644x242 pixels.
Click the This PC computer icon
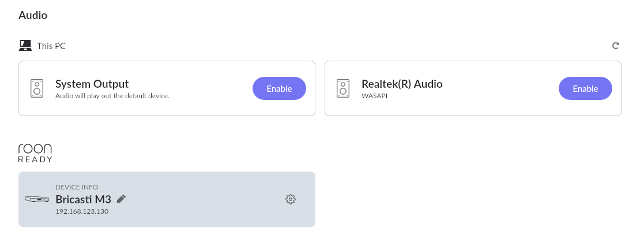(x=25, y=45)
